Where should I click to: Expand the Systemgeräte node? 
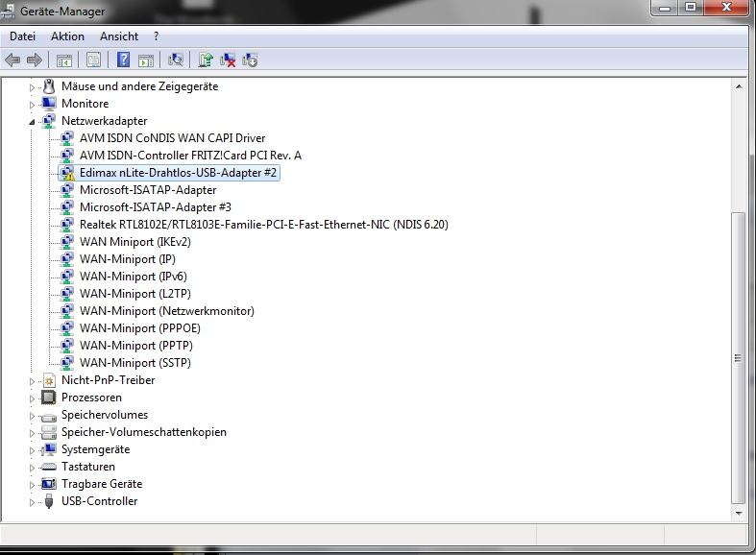pyautogui.click(x=32, y=451)
